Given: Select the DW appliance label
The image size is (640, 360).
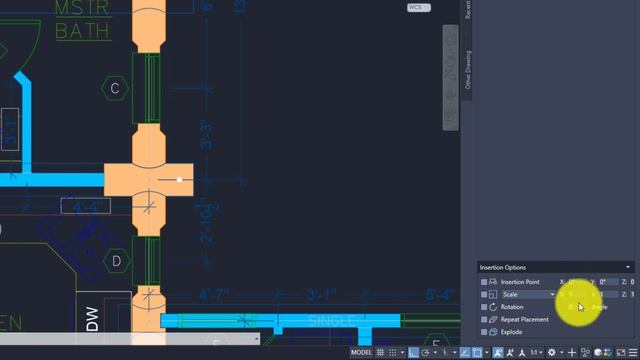Looking at the screenshot, I should click(93, 319).
